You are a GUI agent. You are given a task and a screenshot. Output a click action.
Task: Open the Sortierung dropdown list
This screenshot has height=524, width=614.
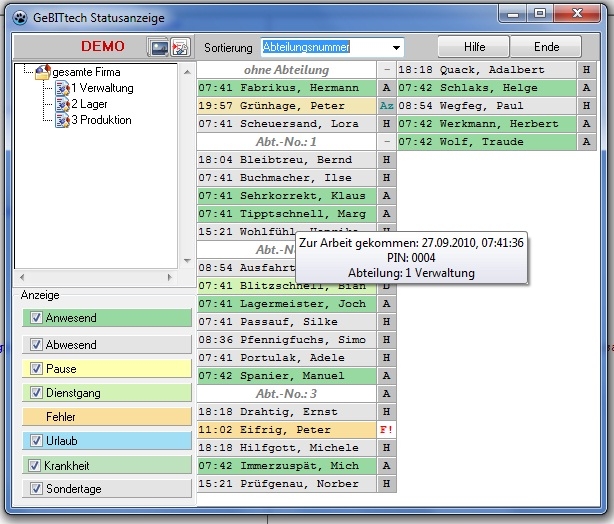click(x=397, y=48)
